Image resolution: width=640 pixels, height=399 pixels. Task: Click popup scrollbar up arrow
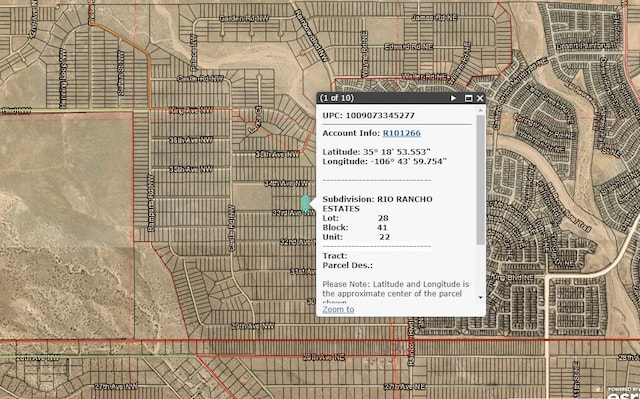coord(480,110)
